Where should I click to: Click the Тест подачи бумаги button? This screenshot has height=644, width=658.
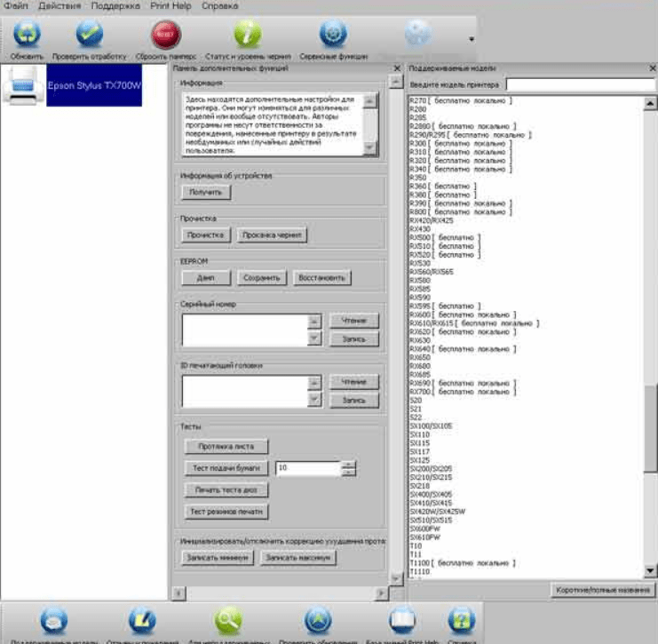point(226,468)
